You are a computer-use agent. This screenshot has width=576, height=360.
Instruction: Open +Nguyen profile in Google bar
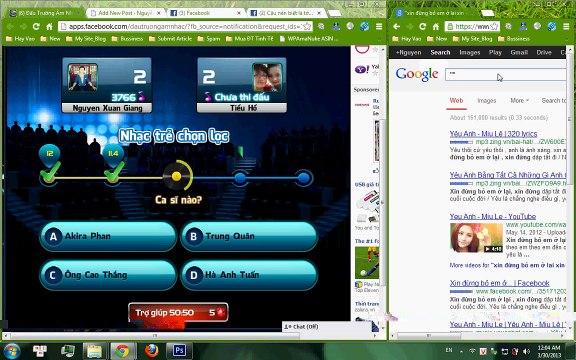(x=408, y=53)
